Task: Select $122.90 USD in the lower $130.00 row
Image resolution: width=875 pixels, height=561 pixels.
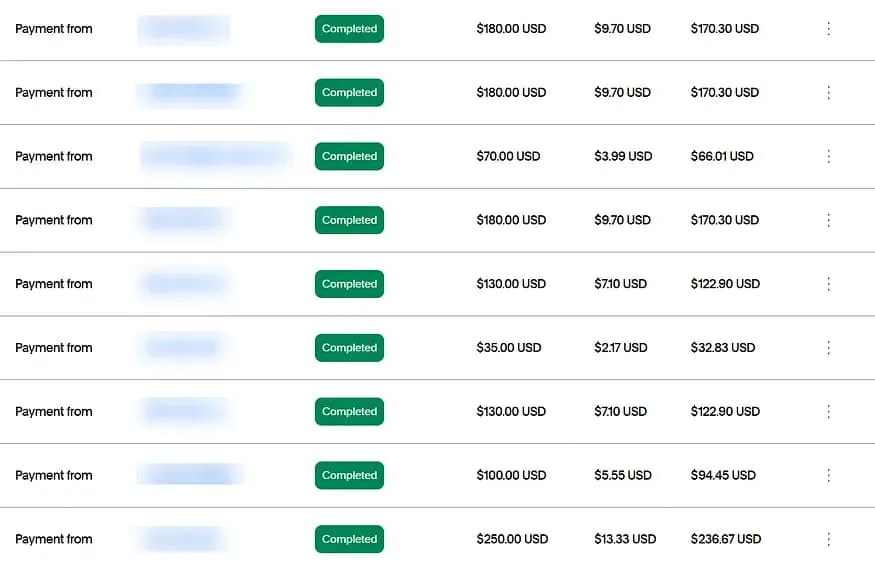Action: [725, 411]
